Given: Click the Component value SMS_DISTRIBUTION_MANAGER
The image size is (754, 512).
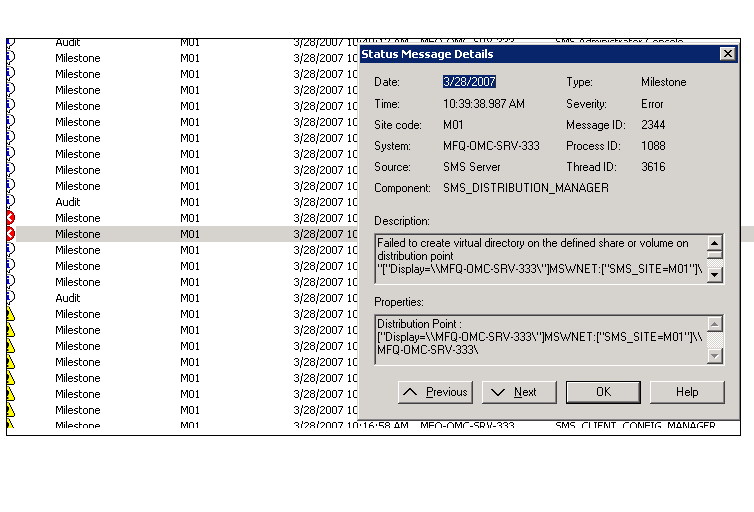Looking at the screenshot, I should coord(526,188).
